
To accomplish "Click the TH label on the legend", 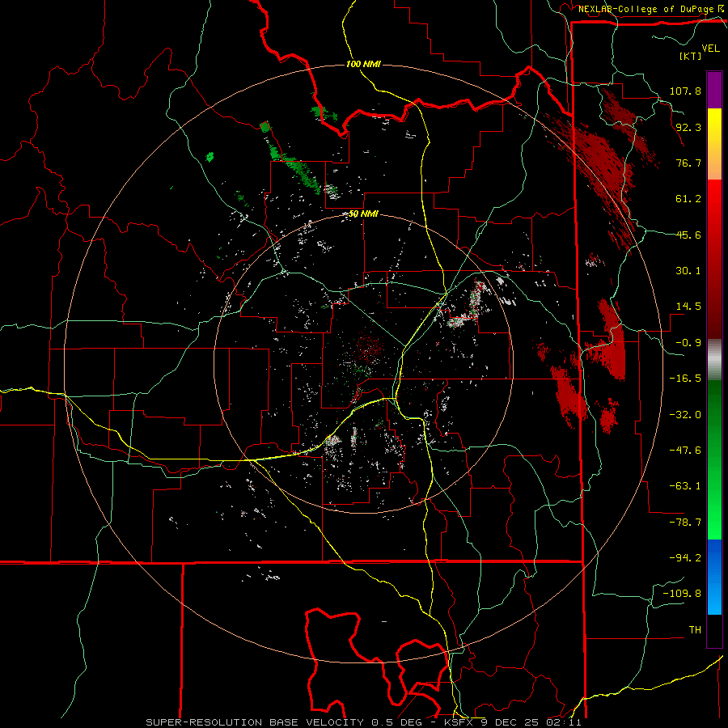I will coord(695,630).
